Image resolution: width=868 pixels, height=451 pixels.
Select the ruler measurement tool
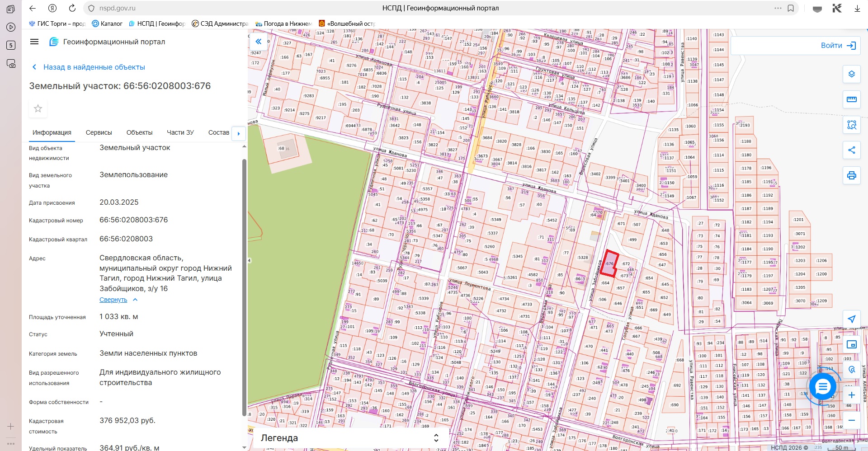(851, 99)
